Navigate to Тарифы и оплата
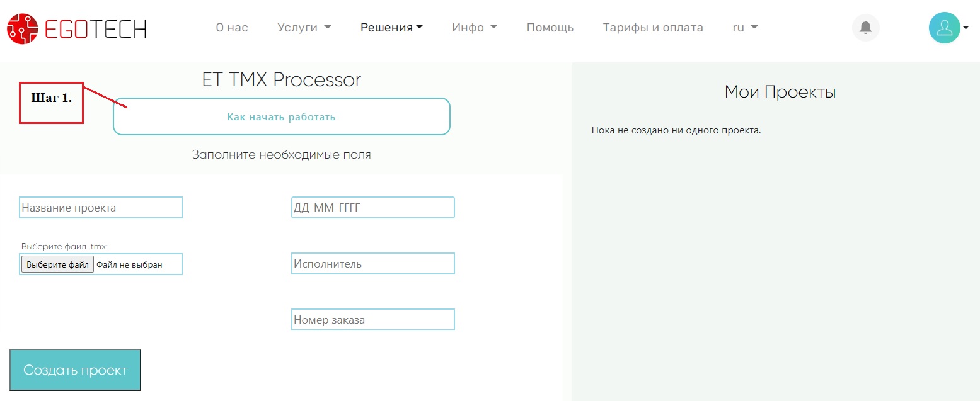Image resolution: width=980 pixels, height=401 pixels. pyautogui.click(x=652, y=28)
